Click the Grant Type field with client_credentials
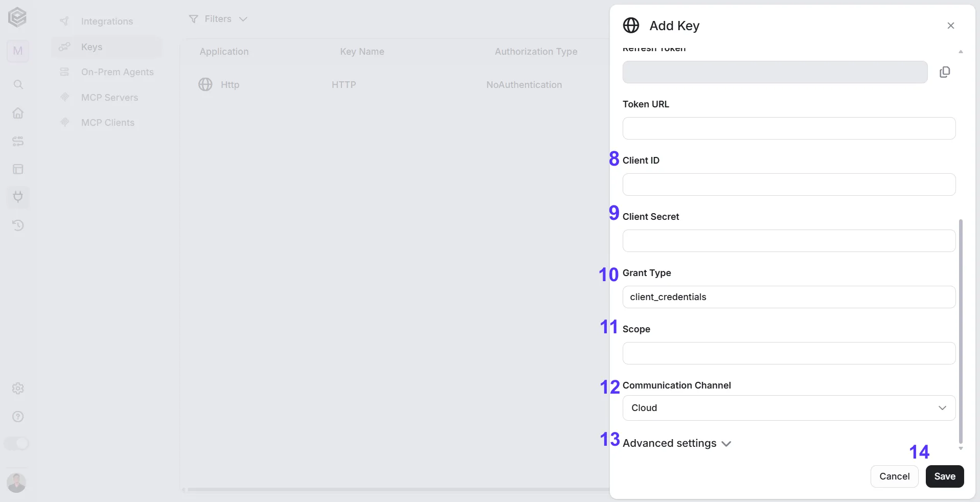Image resolution: width=980 pixels, height=502 pixels. coord(789,297)
